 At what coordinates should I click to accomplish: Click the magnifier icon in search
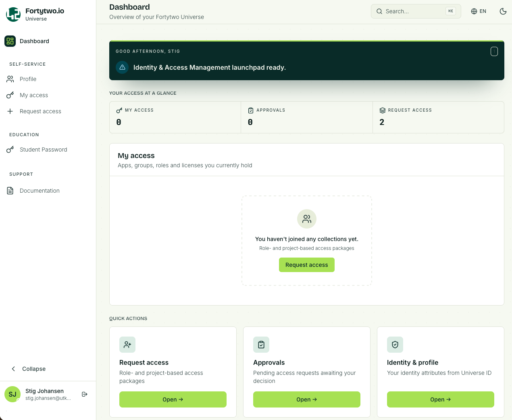click(379, 11)
